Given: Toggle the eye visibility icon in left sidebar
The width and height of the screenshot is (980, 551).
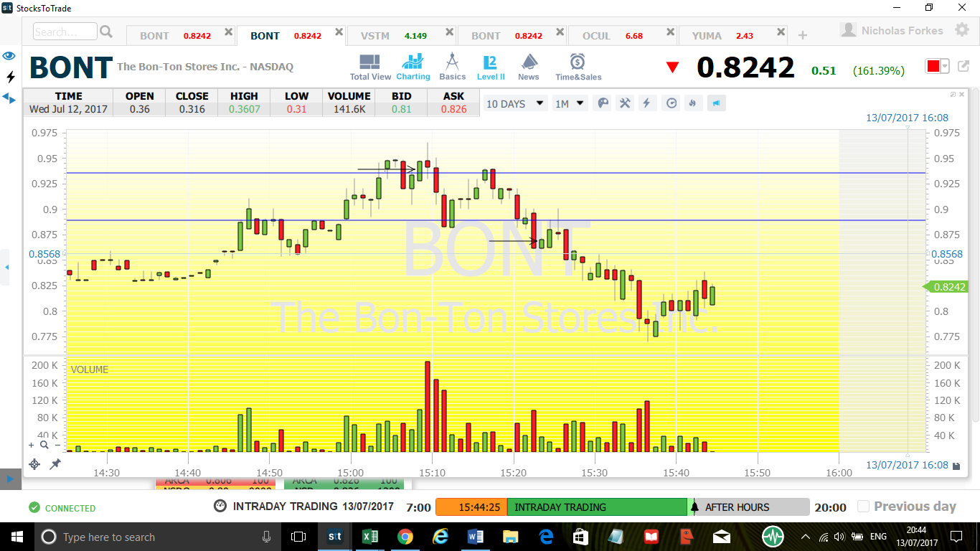Looking at the screenshot, I should tap(10, 55).
